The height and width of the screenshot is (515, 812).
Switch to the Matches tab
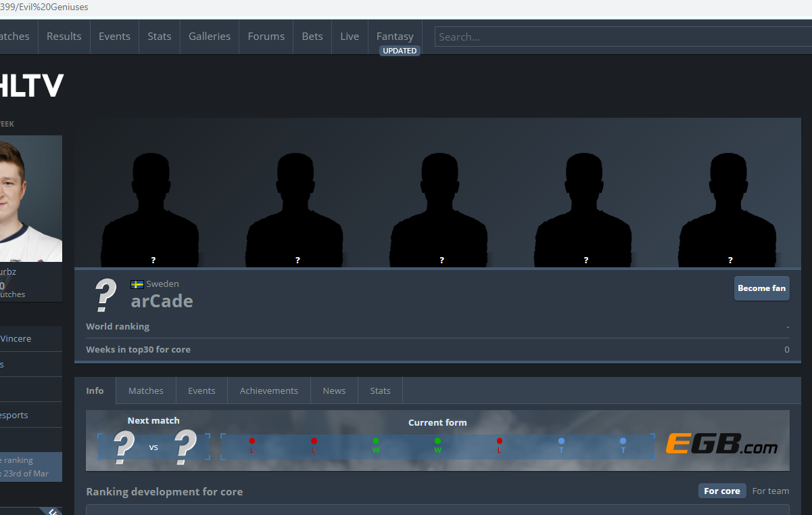coord(146,390)
